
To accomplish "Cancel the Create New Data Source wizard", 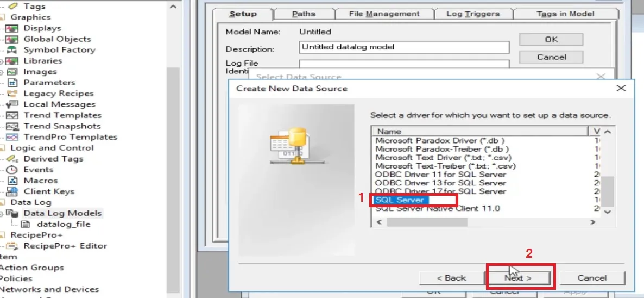I will (x=592, y=278).
